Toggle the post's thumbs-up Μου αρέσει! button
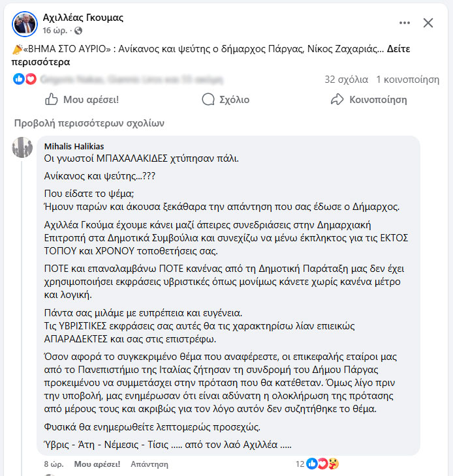 (x=81, y=100)
